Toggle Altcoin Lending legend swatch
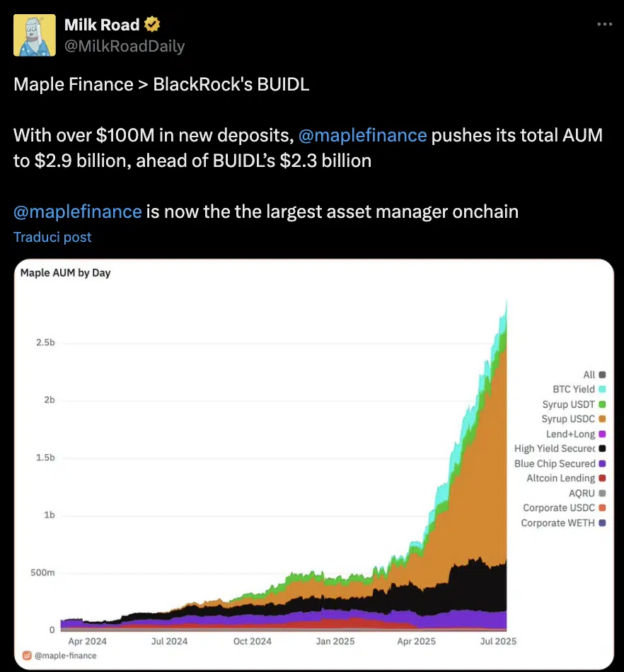624x672 pixels. point(602,479)
